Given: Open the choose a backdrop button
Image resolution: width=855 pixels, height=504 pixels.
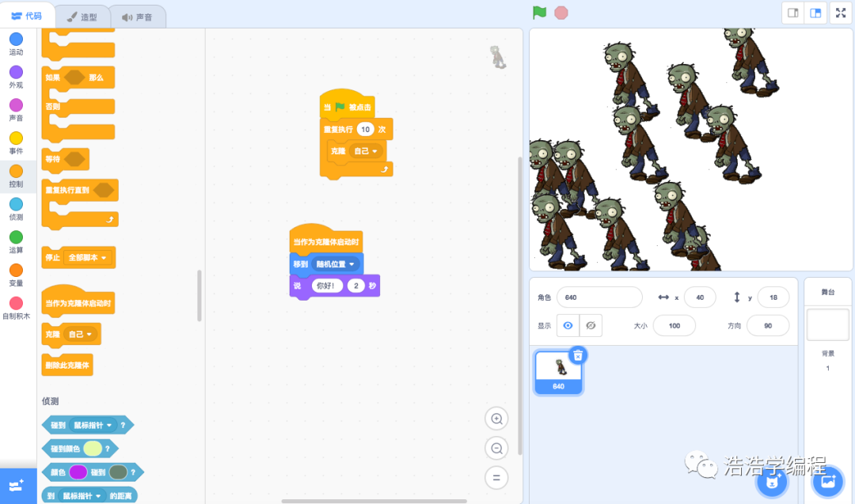Looking at the screenshot, I should coord(828,482).
